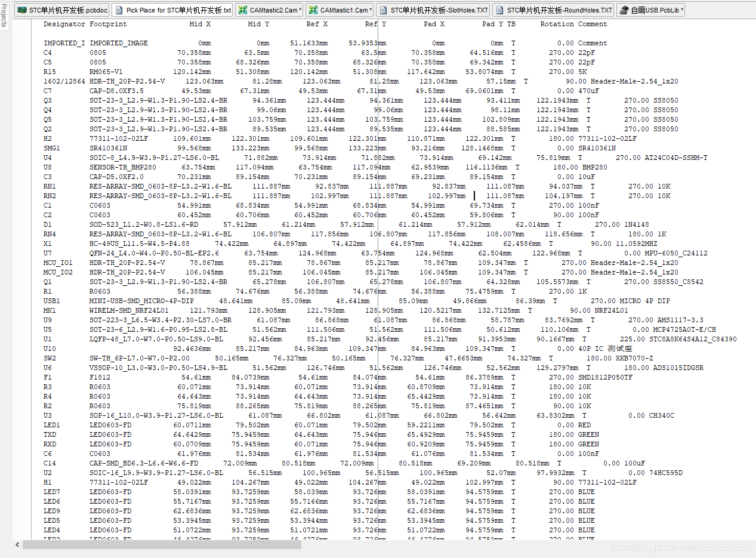Click library icon on 自画USB.PcbLib tab
756x558 pixels.
point(624,10)
